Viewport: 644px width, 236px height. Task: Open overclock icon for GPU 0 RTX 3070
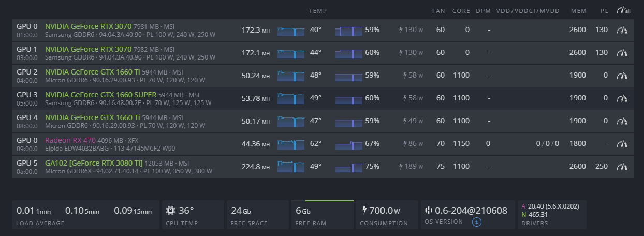pyautogui.click(x=622, y=30)
